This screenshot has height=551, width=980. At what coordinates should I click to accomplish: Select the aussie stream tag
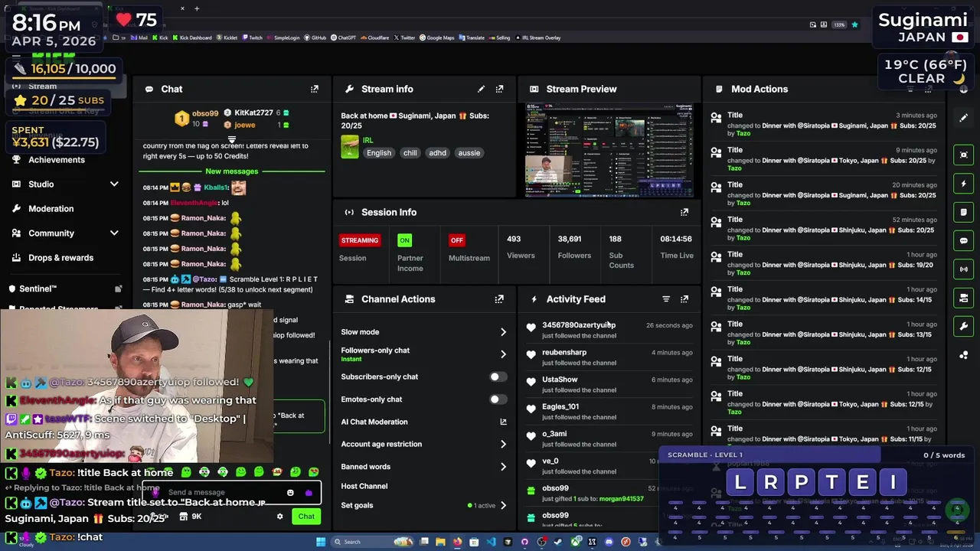tap(469, 153)
